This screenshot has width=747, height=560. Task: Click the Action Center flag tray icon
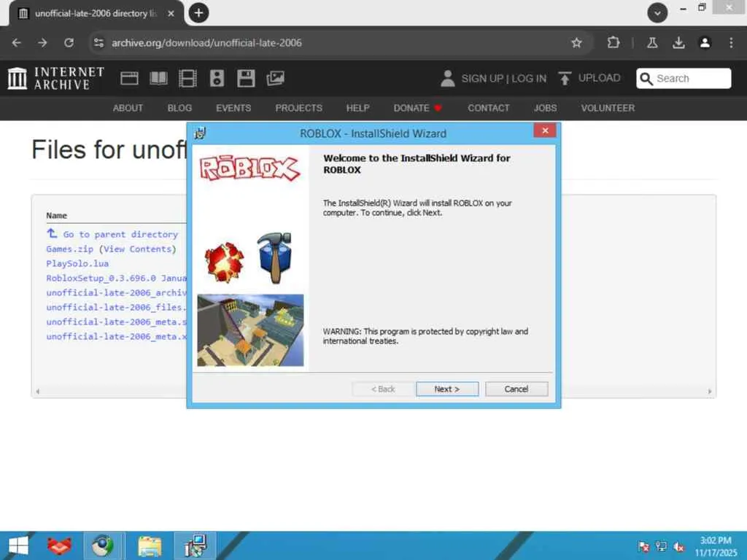click(643, 546)
